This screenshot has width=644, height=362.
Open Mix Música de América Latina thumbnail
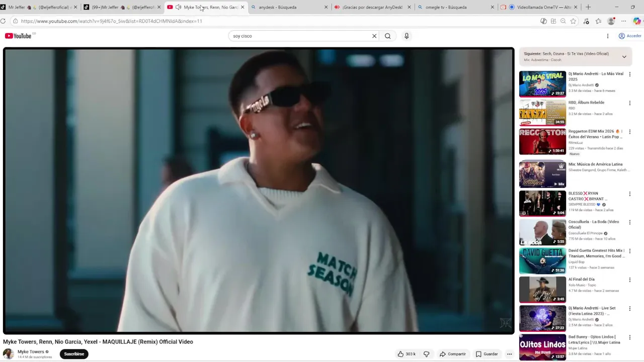[x=542, y=174]
